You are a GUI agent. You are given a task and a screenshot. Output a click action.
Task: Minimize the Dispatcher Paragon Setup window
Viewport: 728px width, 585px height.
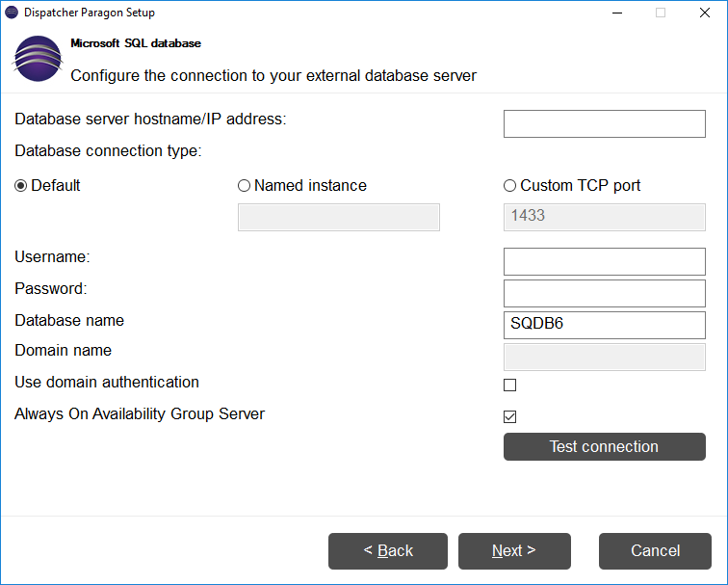tap(616, 13)
